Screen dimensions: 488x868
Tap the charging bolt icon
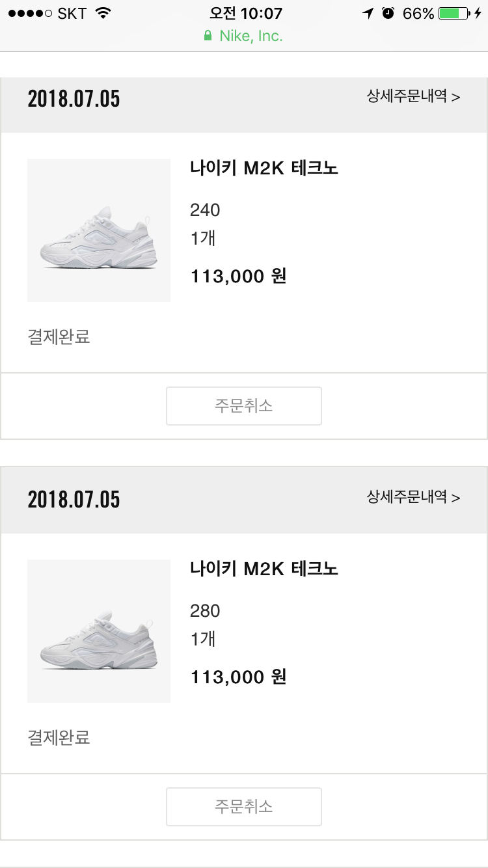(x=478, y=13)
